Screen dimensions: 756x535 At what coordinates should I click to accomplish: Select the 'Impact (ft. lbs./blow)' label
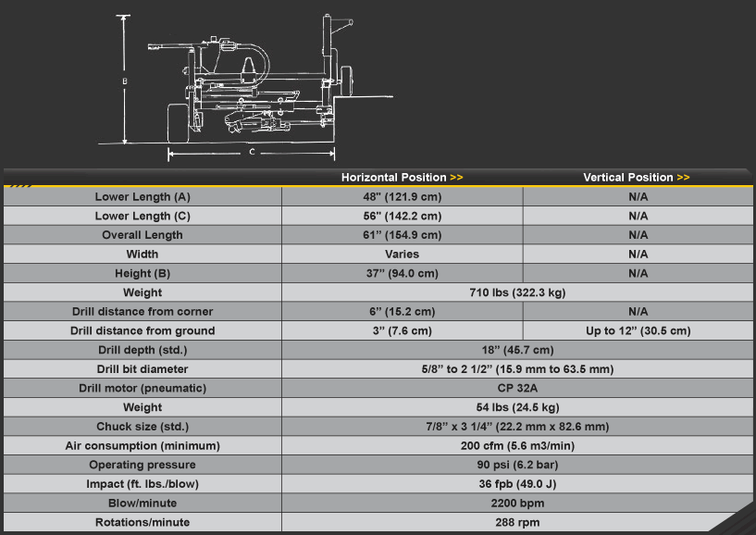[143, 484]
